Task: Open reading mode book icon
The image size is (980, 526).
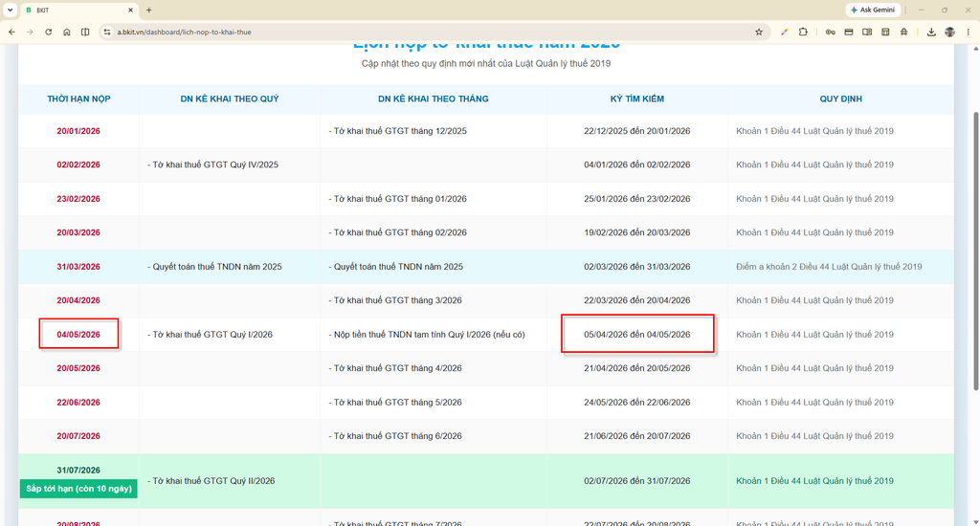Action: pyautogui.click(x=867, y=32)
